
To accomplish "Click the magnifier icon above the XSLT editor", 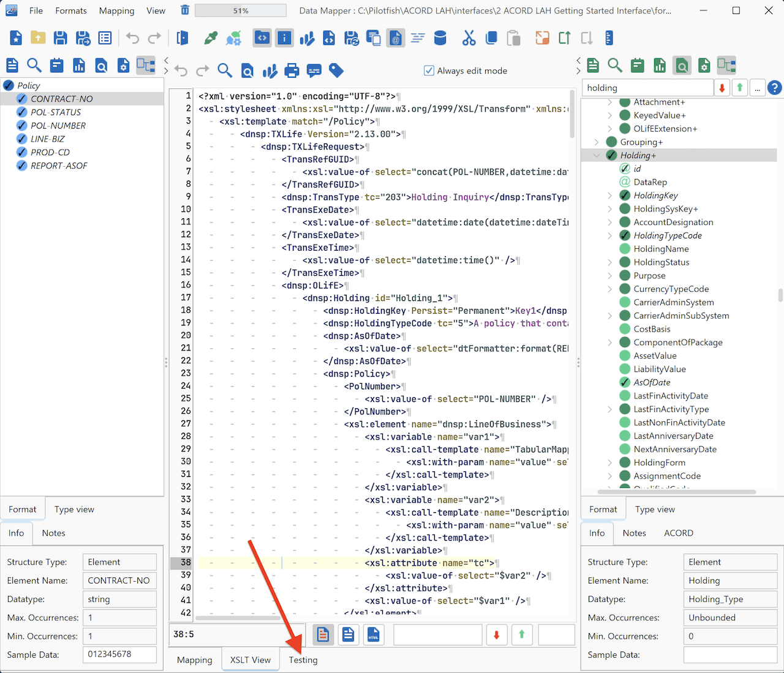I will coord(225,70).
